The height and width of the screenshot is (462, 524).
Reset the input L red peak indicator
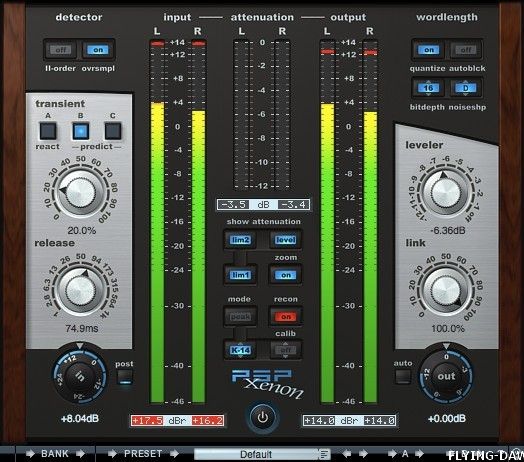click(x=157, y=43)
